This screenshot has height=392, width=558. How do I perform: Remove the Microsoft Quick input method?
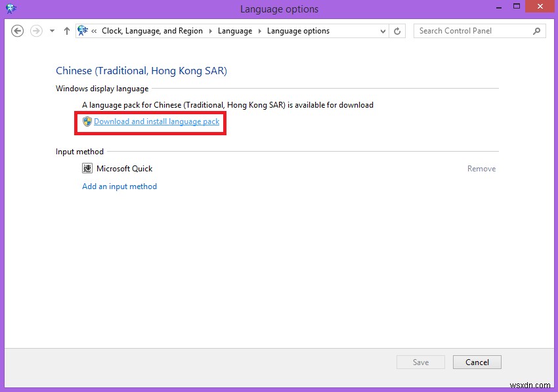tap(481, 168)
